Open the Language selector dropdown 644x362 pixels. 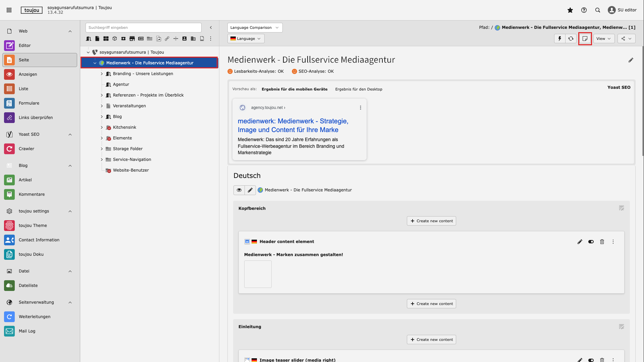tap(246, 39)
